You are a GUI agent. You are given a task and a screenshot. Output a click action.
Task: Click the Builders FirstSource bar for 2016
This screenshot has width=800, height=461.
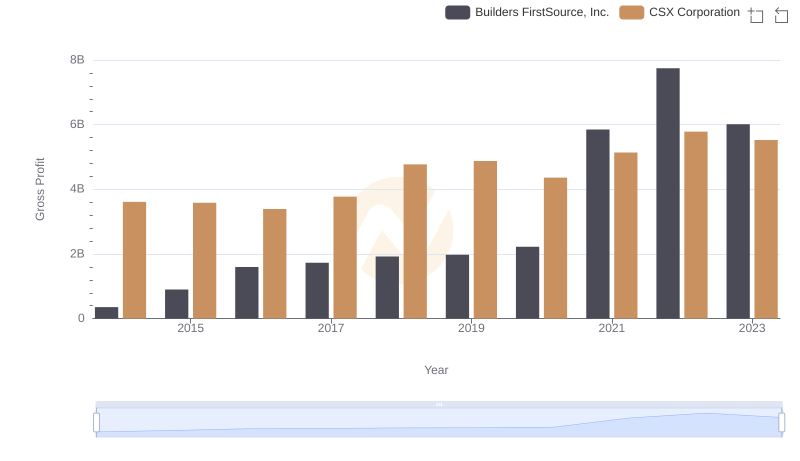tap(246, 293)
